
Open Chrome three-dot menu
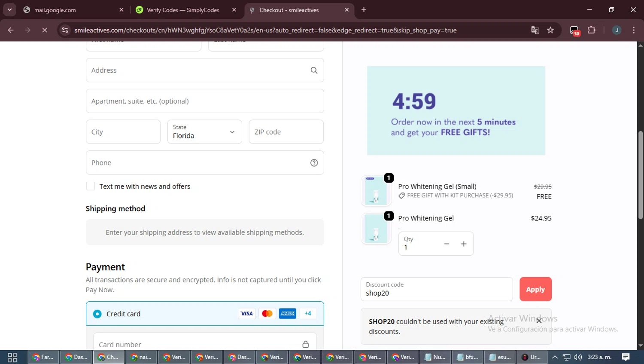tap(634, 30)
